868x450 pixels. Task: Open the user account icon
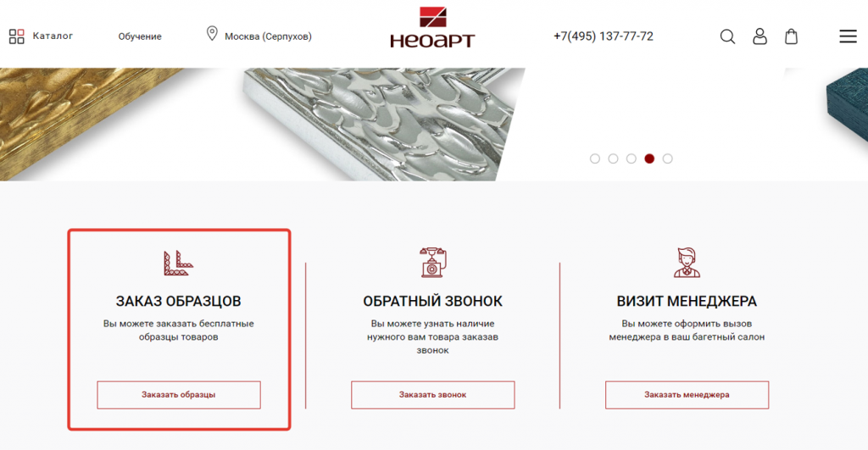(759, 36)
